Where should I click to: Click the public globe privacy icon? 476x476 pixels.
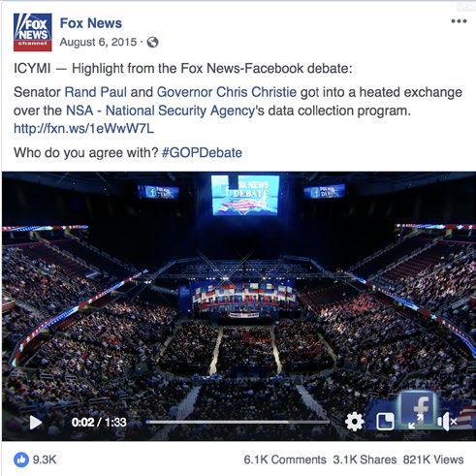point(152,42)
